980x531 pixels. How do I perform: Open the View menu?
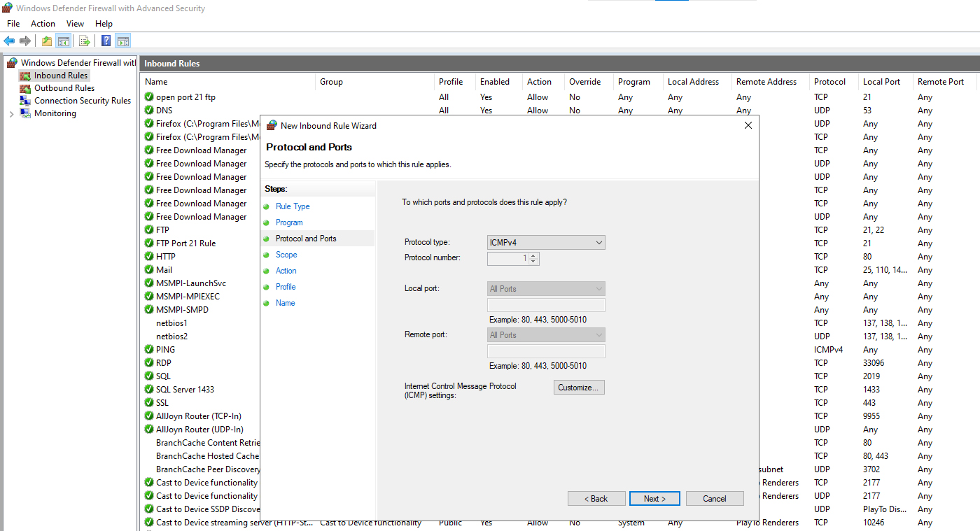(x=75, y=24)
